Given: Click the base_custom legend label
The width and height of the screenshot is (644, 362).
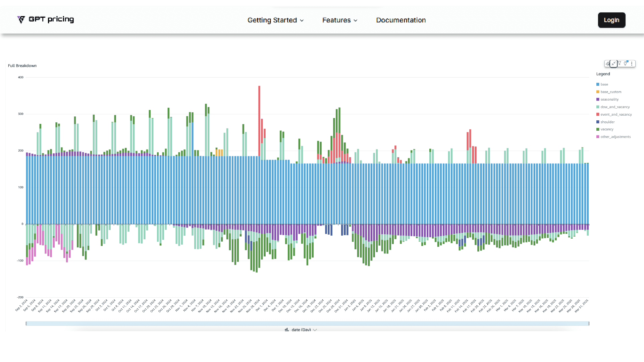Looking at the screenshot, I should (x=610, y=92).
